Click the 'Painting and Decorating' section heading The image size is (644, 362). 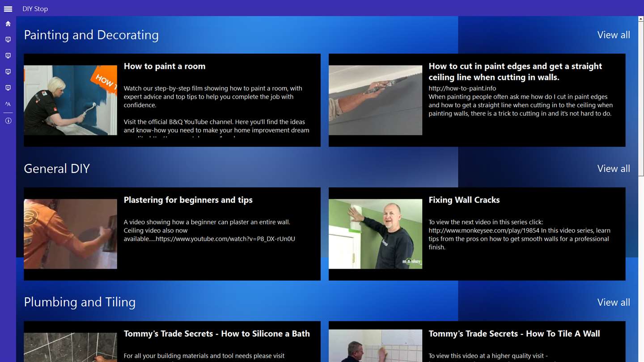pyautogui.click(x=91, y=35)
